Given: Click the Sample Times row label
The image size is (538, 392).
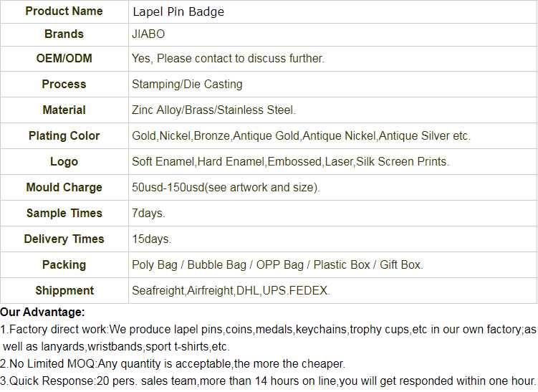Looking at the screenshot, I should coord(64,213).
